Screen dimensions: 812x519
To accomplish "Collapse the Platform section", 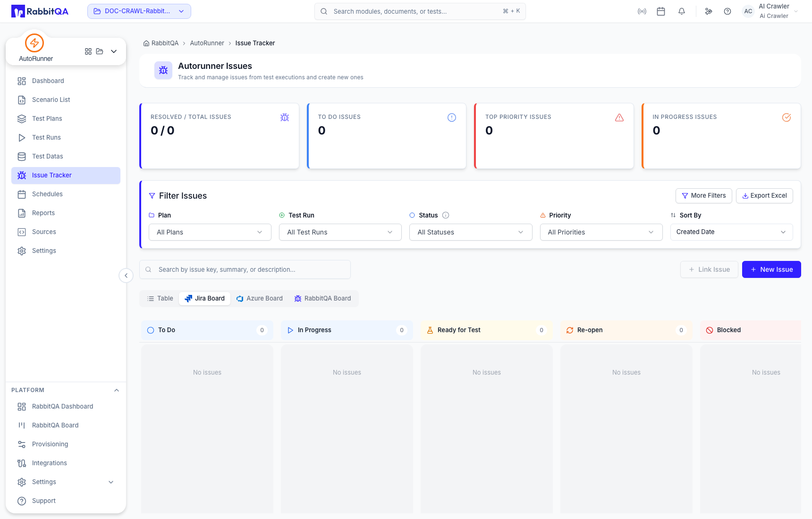I will point(117,390).
